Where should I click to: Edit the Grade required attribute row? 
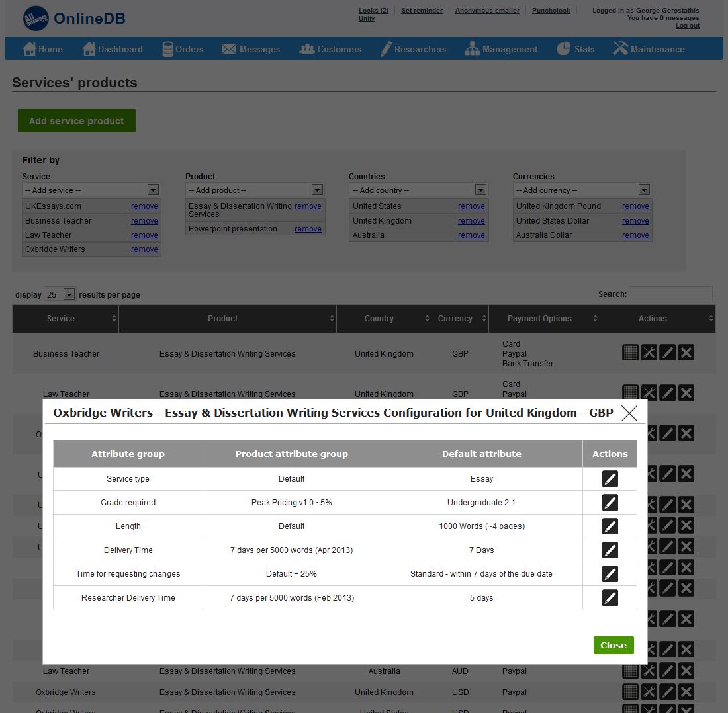pos(610,503)
